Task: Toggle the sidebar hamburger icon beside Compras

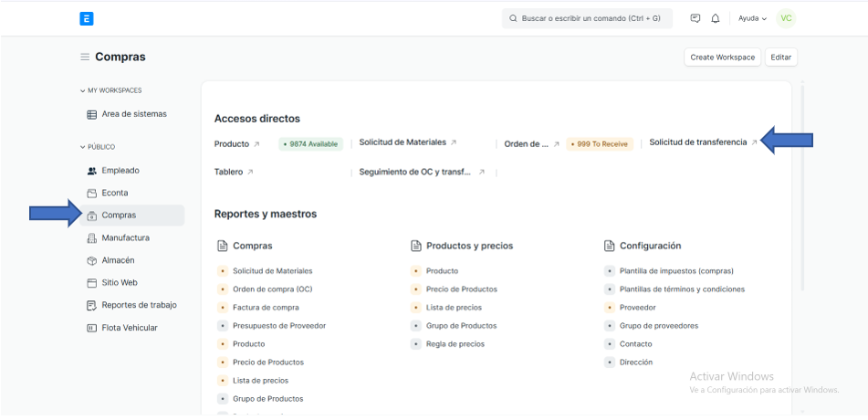Action: pyautogui.click(x=85, y=57)
